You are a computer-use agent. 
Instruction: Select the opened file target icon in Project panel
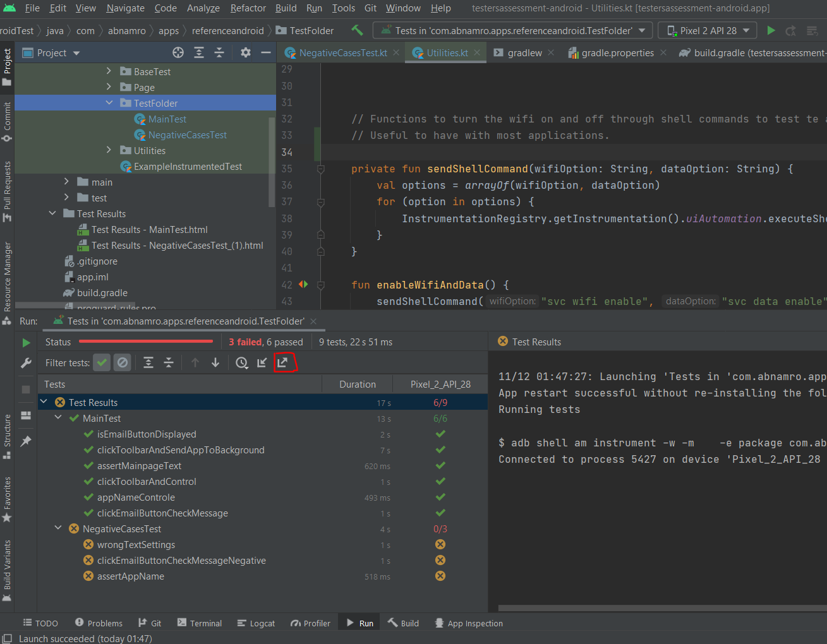pyautogui.click(x=178, y=52)
